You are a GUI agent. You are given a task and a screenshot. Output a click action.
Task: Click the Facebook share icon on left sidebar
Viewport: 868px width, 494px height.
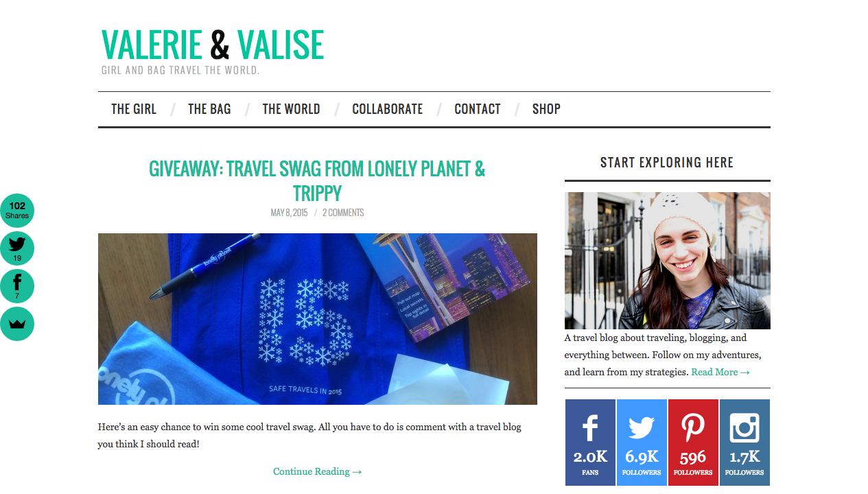pyautogui.click(x=17, y=286)
